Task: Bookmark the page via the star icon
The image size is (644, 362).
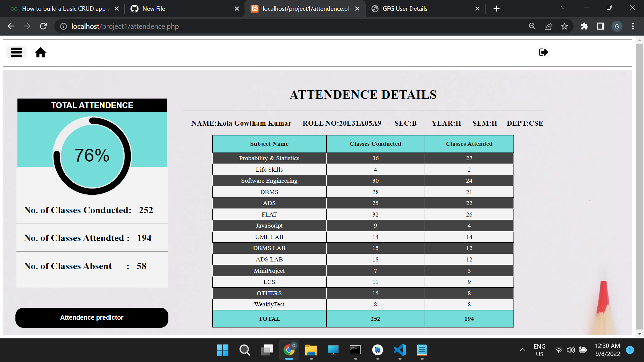Action: (565, 26)
